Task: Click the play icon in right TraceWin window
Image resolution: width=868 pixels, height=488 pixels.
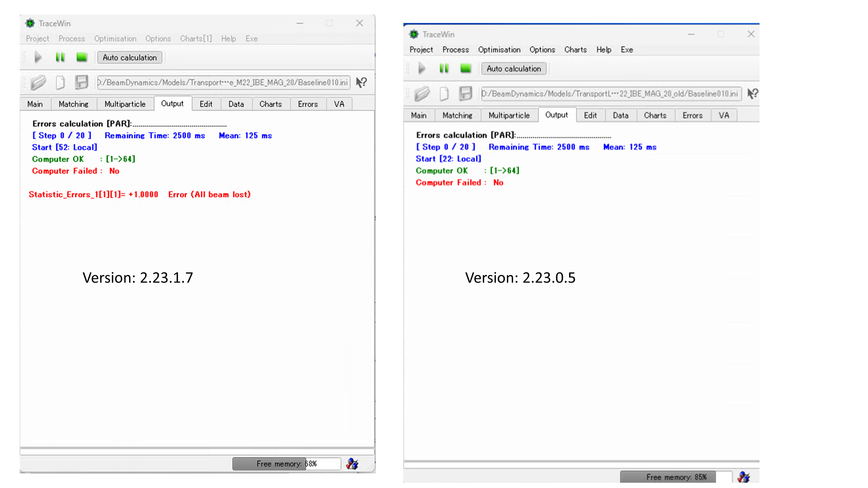Action: 422,68
